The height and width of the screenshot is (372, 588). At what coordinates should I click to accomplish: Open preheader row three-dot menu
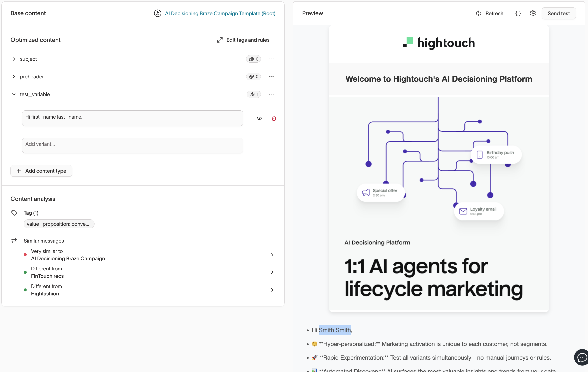tap(271, 77)
